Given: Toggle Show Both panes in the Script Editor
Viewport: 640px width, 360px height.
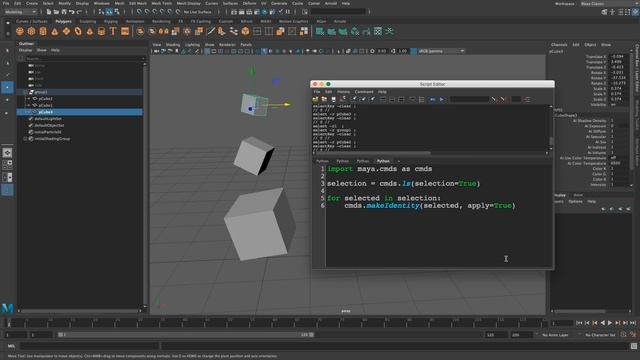Looking at the screenshot, I should click(x=402, y=99).
